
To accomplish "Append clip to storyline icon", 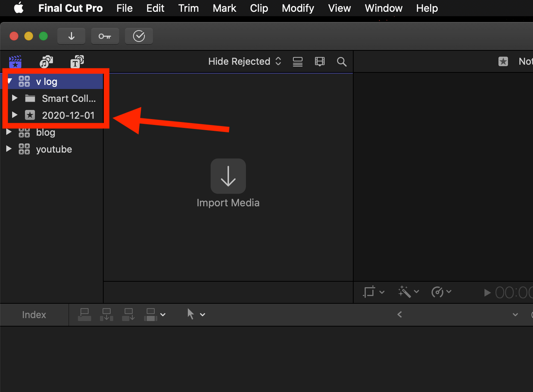I will [129, 315].
